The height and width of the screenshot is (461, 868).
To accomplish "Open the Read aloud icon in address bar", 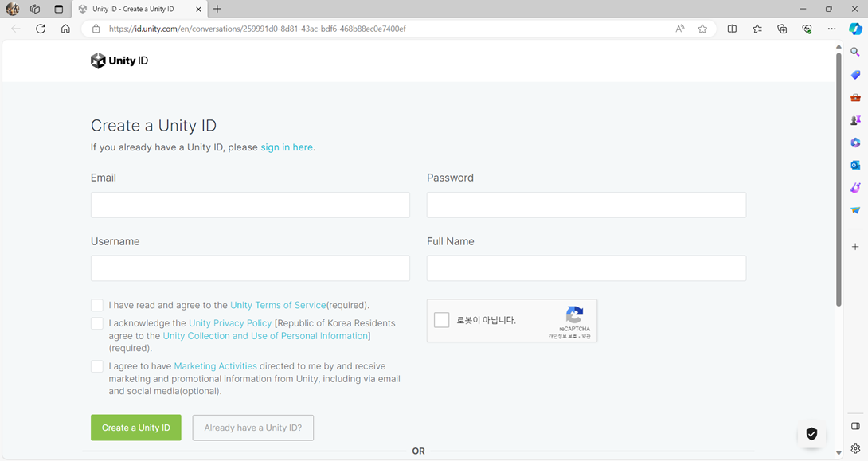I will pos(680,29).
